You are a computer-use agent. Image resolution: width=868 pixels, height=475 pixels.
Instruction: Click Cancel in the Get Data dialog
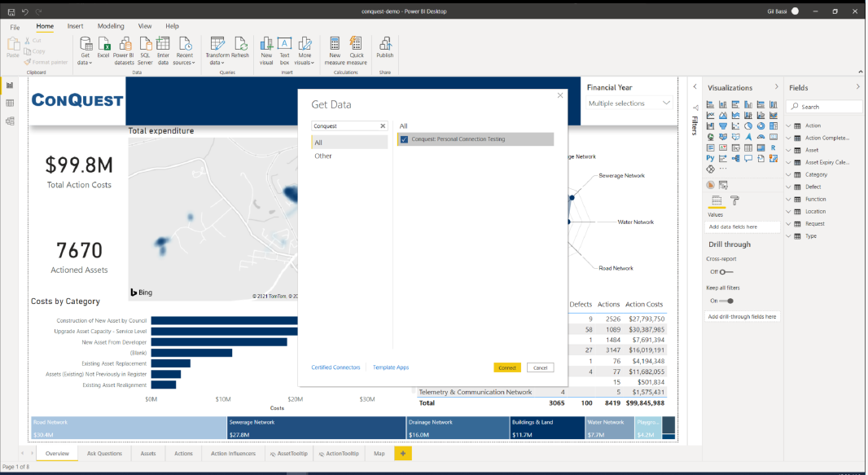pyautogui.click(x=541, y=367)
